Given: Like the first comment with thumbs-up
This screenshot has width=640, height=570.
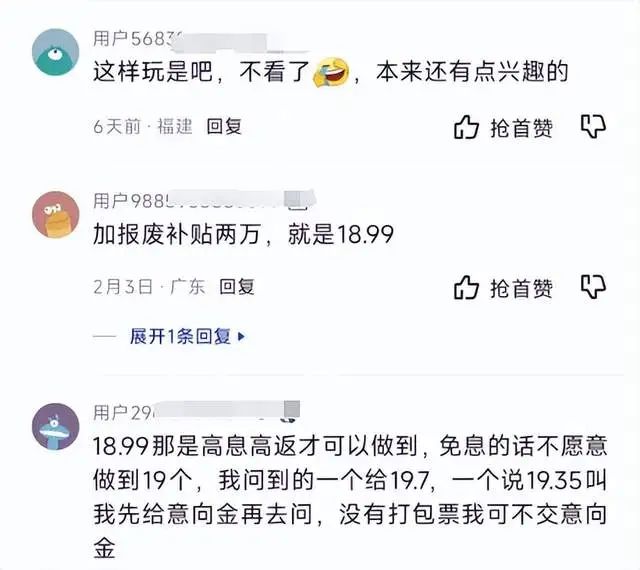Looking at the screenshot, I should [x=466, y=126].
